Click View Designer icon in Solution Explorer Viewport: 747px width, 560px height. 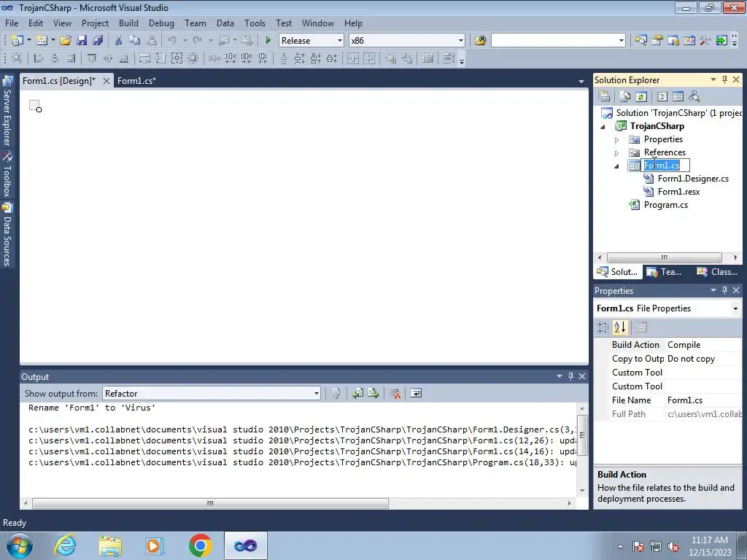coord(678,97)
